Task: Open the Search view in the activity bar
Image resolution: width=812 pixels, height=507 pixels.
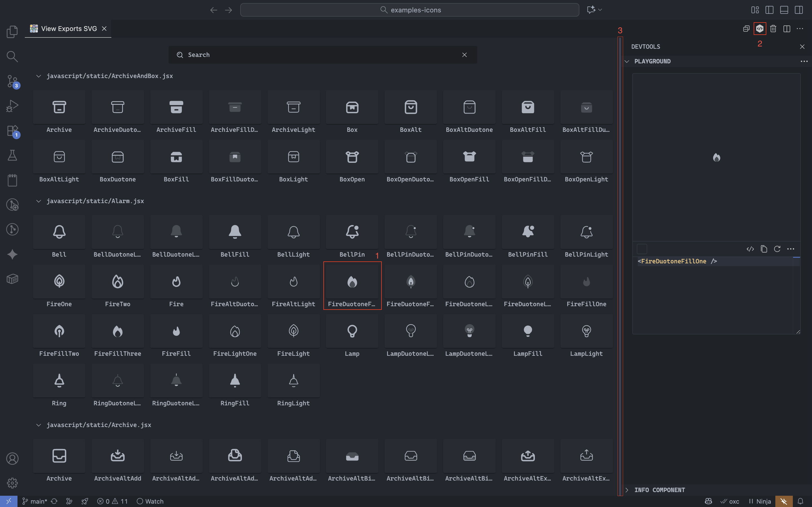Action: pos(12,56)
